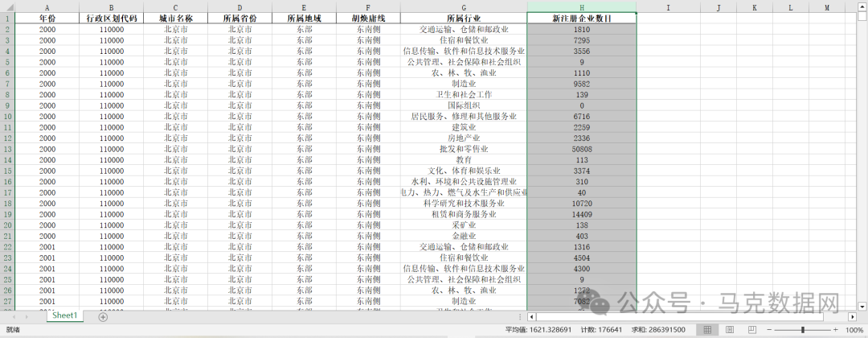Click the 胡焕庸线 header cell
The width and height of the screenshot is (868, 338).
click(x=368, y=19)
